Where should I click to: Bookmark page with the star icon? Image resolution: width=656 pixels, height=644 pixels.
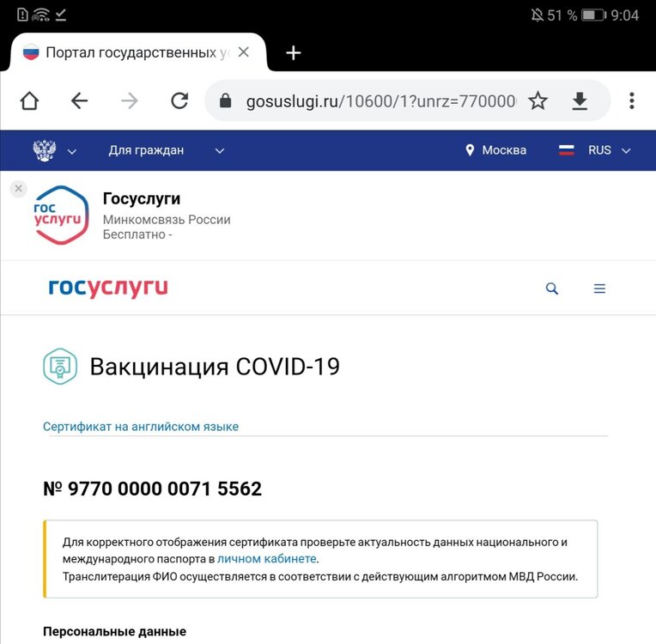[x=538, y=101]
